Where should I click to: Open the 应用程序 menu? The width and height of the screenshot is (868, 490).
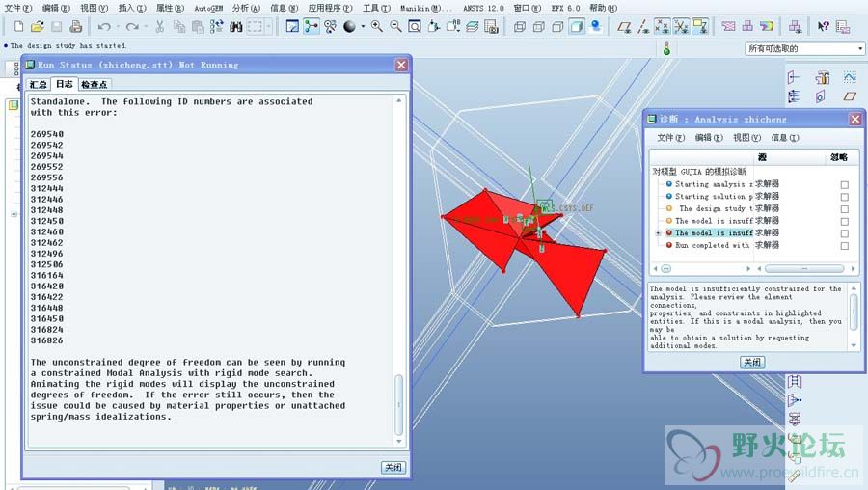331,8
